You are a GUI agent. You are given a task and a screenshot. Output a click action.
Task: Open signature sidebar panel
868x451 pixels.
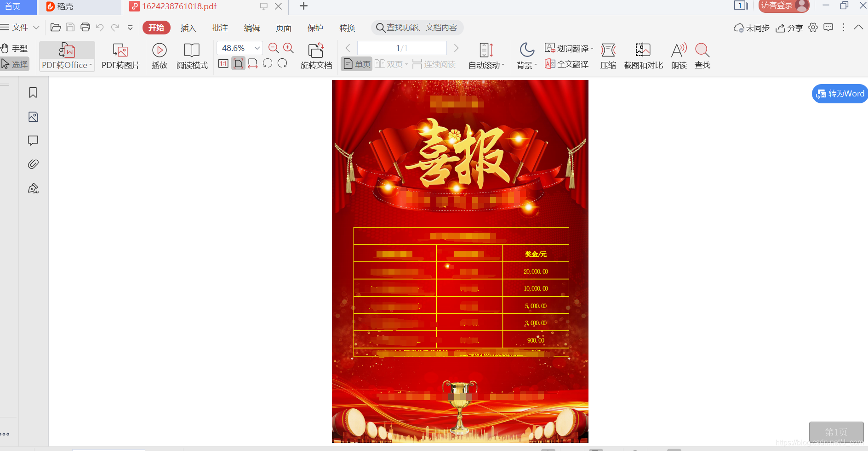[x=33, y=188]
